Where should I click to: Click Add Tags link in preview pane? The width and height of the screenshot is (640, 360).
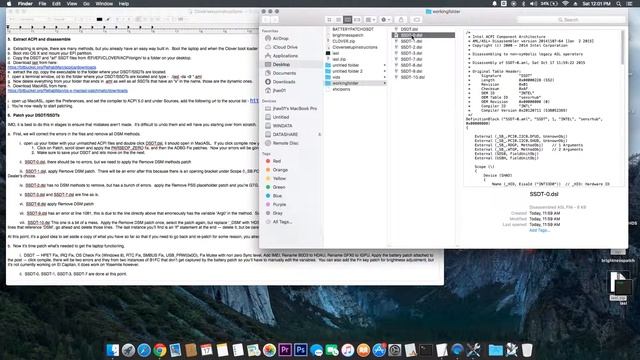(x=539, y=230)
